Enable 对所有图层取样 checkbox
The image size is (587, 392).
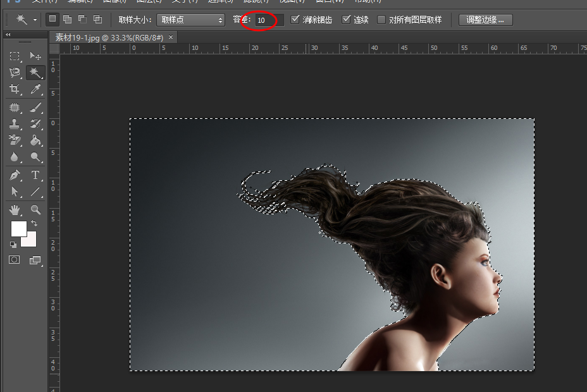(381, 20)
